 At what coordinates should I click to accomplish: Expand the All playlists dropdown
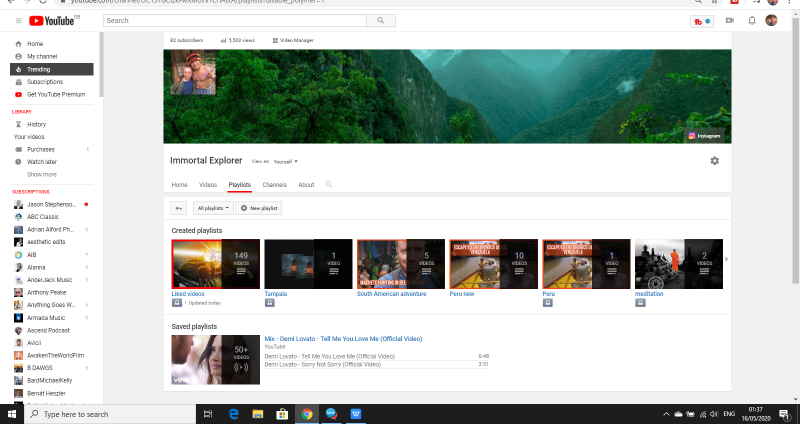pos(213,208)
